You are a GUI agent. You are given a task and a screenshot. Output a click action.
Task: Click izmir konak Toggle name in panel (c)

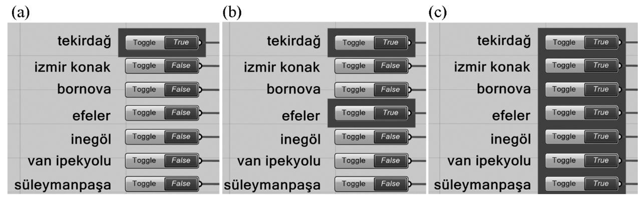point(564,65)
